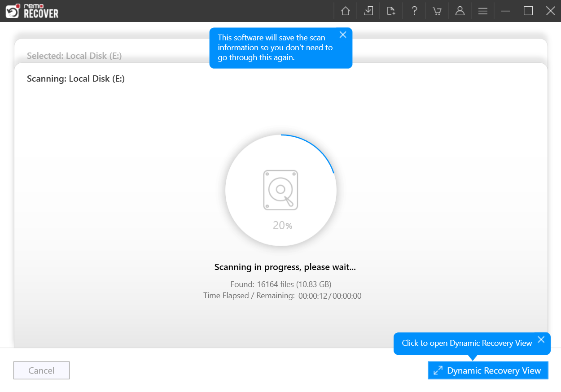Click the 20% circular progress indicator

coord(282,226)
